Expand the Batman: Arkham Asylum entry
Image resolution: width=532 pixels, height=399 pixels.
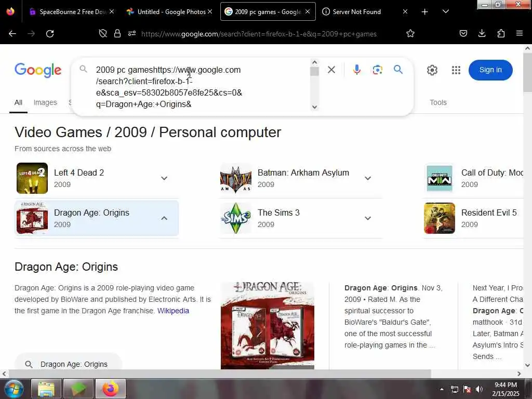coord(368,179)
